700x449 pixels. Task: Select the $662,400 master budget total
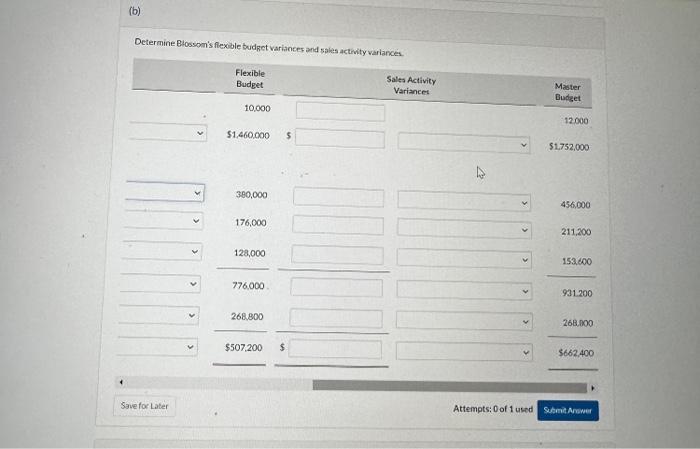pos(576,353)
